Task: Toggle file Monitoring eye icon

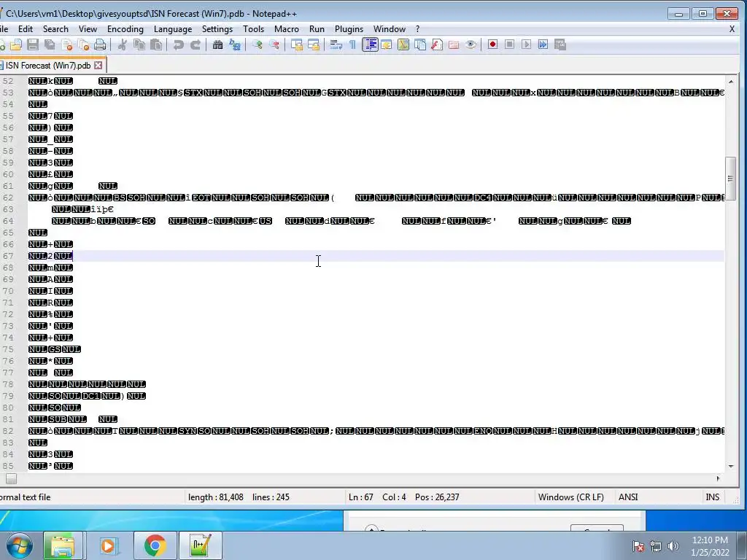Action: pos(471,44)
